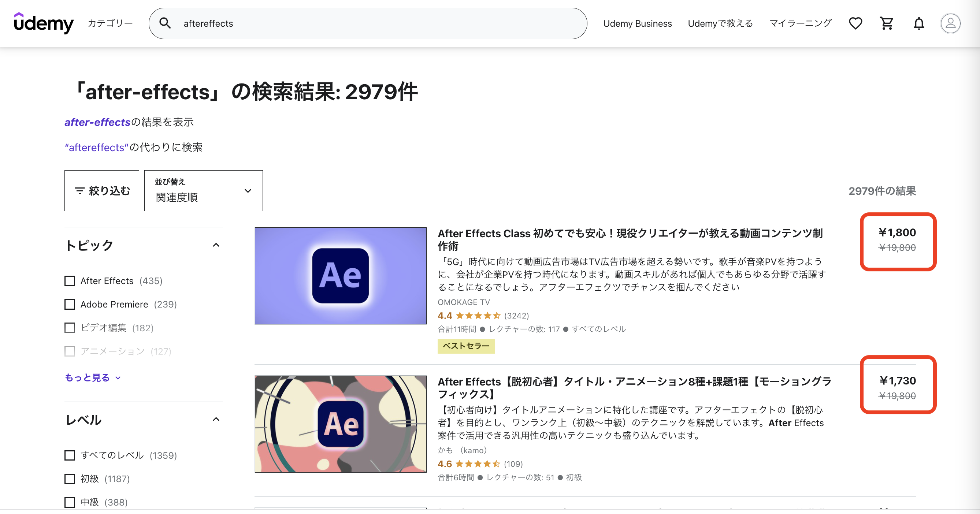Open the shopping cart icon
This screenshot has width=980, height=514.
coord(887,23)
